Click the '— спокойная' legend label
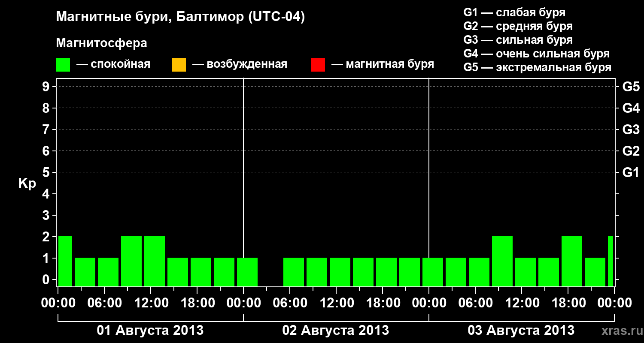The height and width of the screenshot is (343, 644). tap(113, 64)
